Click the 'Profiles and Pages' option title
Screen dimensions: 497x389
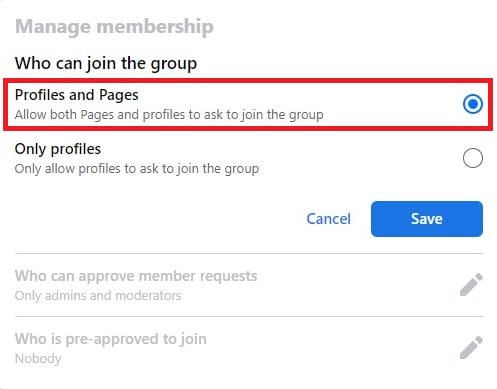pyautogui.click(x=77, y=95)
